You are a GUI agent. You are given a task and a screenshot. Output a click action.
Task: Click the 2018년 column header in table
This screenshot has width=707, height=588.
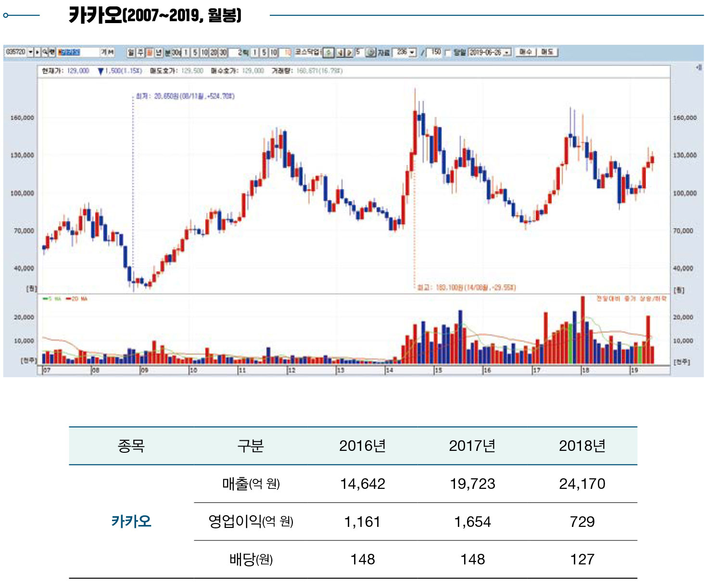(582, 446)
